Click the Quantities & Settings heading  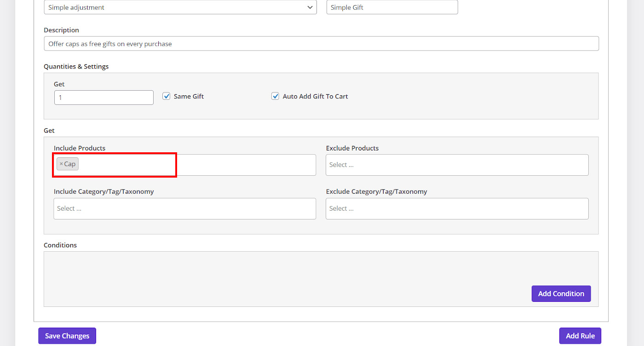tap(76, 66)
